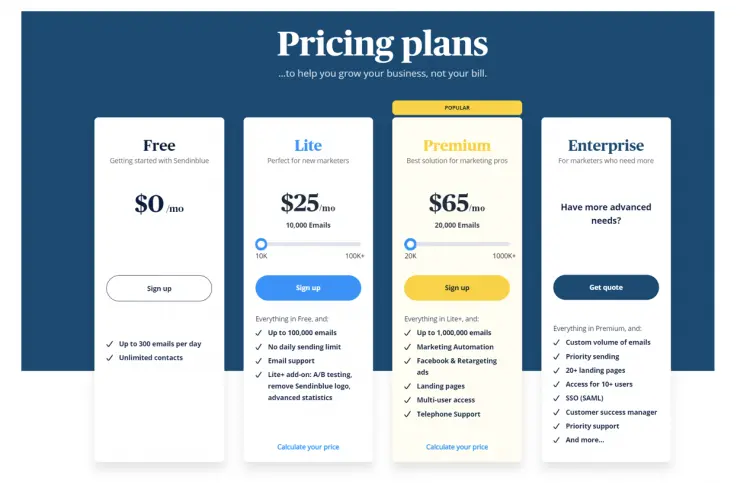The image size is (750, 483).
Task: Click checkmark next to SSO (SAML)
Action: click(557, 398)
